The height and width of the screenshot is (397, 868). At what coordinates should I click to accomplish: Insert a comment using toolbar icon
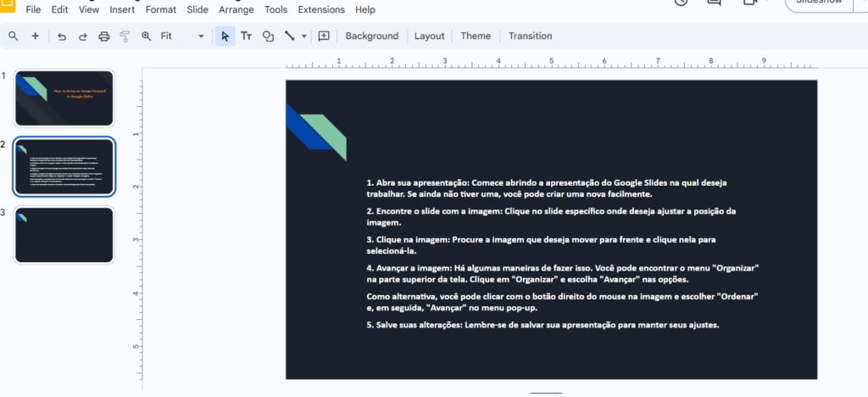(x=324, y=36)
